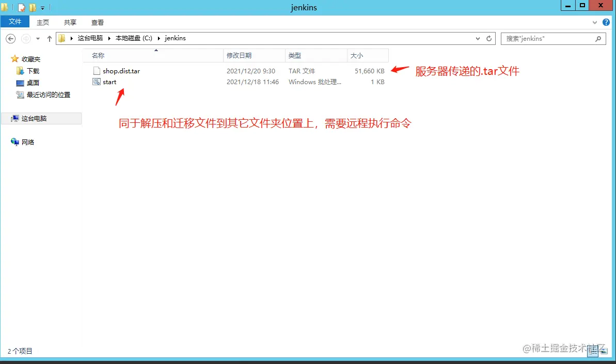The width and height of the screenshot is (616, 364).
Task: Open the recent locations dropdown arrow
Action: pos(38,39)
